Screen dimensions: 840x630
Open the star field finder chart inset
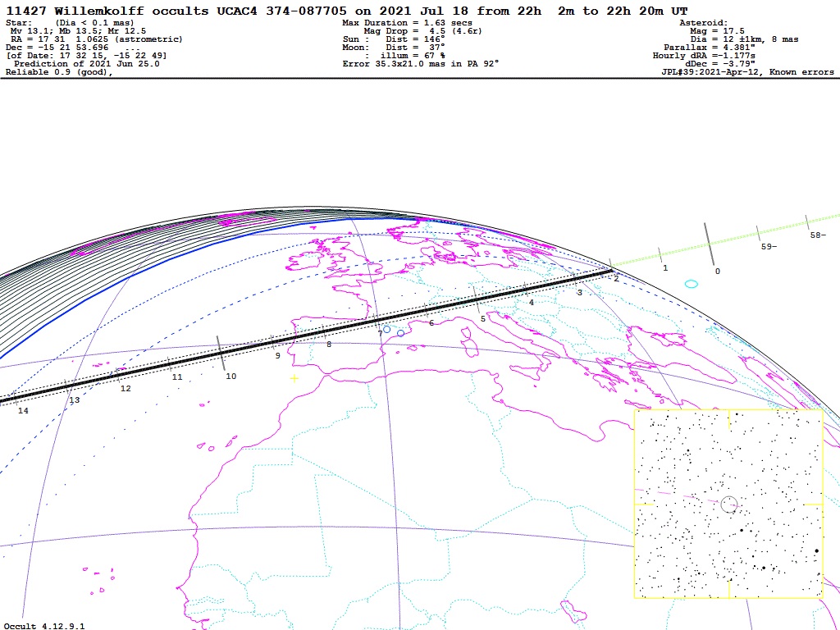(x=728, y=504)
